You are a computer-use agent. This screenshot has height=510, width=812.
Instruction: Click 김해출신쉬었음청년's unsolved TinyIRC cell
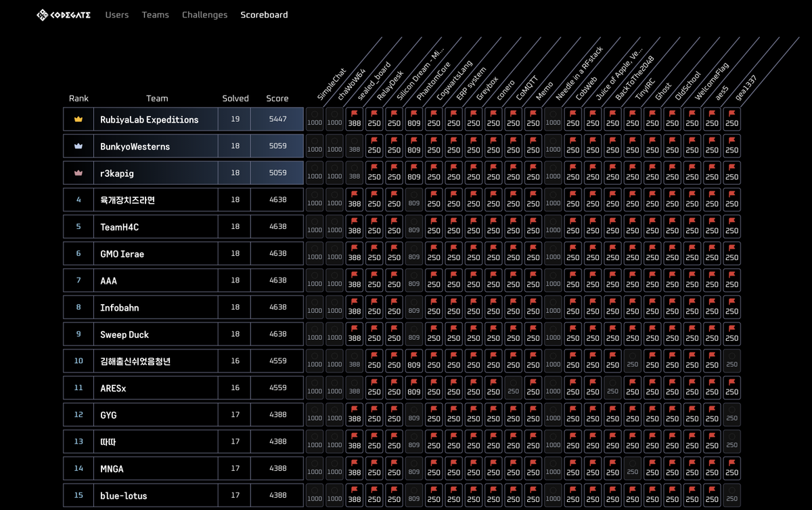(x=633, y=361)
